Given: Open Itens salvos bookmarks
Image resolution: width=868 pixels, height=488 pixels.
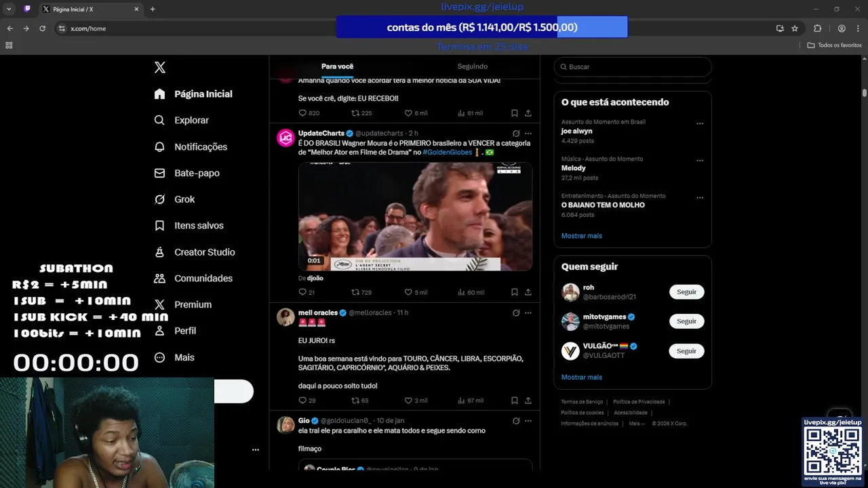Looking at the screenshot, I should [x=189, y=226].
